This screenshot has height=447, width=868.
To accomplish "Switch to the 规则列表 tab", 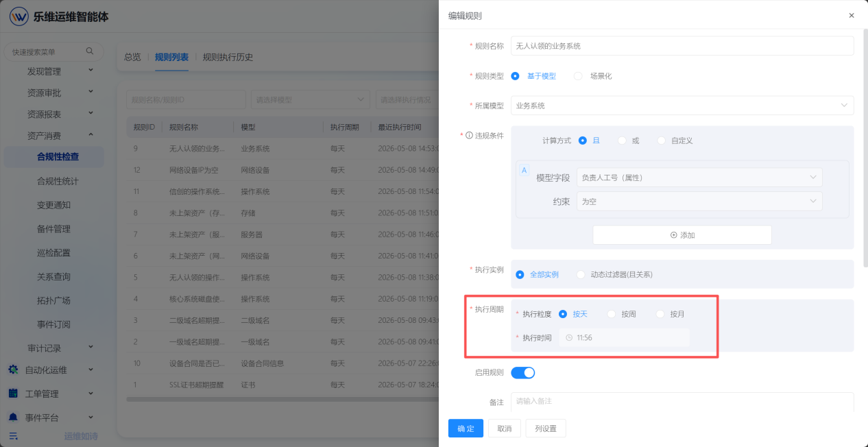I will pyautogui.click(x=171, y=57).
